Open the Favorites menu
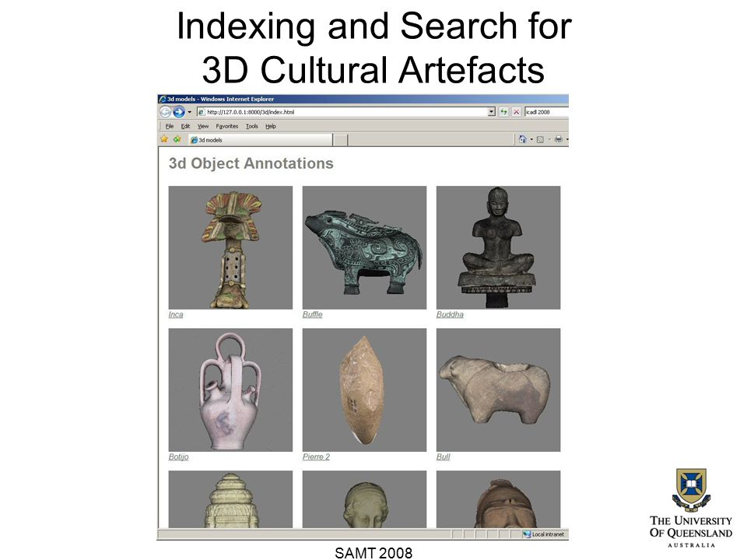 tap(226, 126)
